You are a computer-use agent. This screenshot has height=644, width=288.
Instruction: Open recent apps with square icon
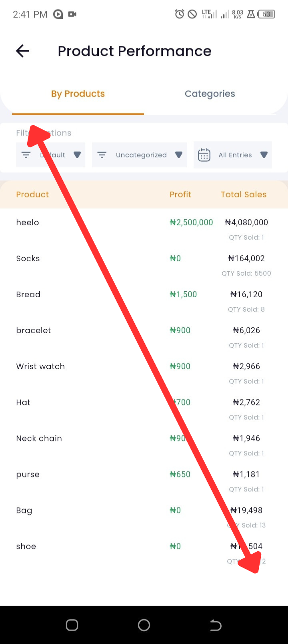pos(72,625)
